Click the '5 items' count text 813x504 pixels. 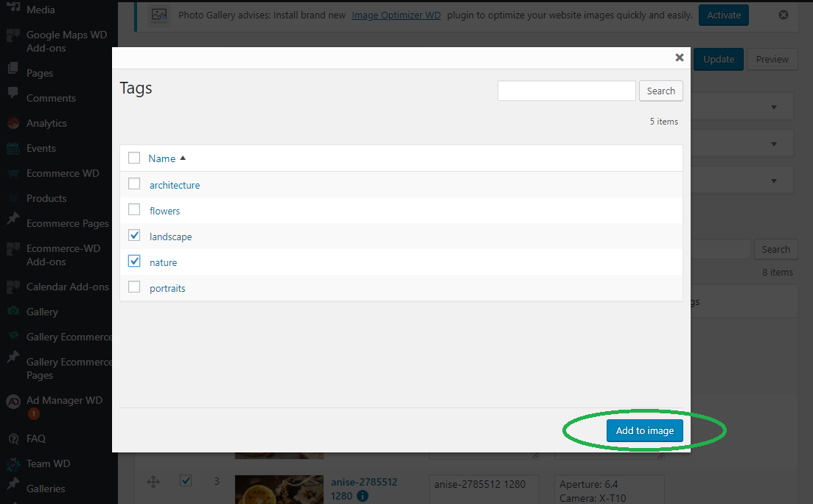[x=663, y=122]
